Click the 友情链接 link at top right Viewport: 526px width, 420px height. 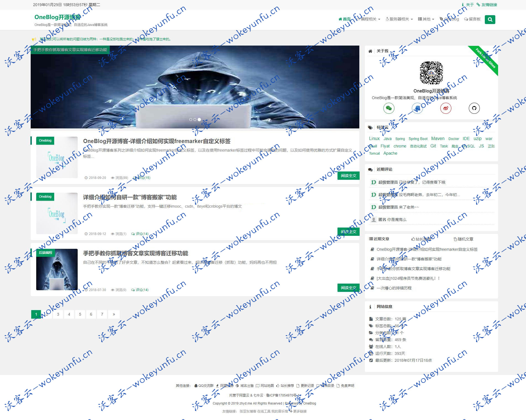click(x=487, y=5)
